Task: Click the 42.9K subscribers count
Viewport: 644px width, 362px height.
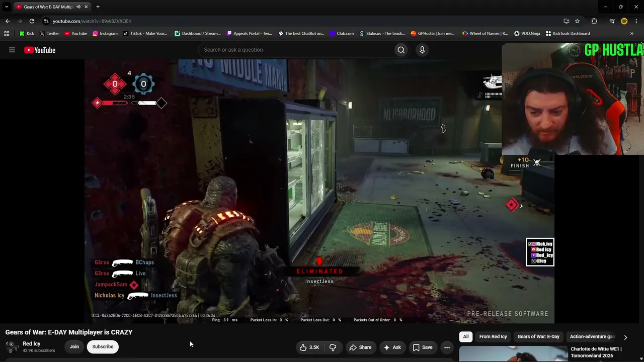Action: pos(39,350)
